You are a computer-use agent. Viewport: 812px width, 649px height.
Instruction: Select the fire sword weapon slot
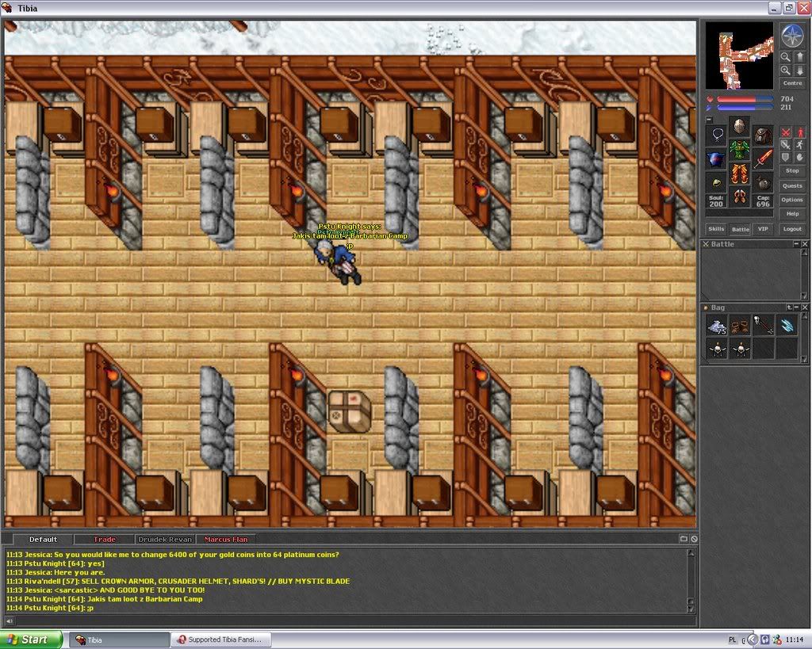[763, 159]
